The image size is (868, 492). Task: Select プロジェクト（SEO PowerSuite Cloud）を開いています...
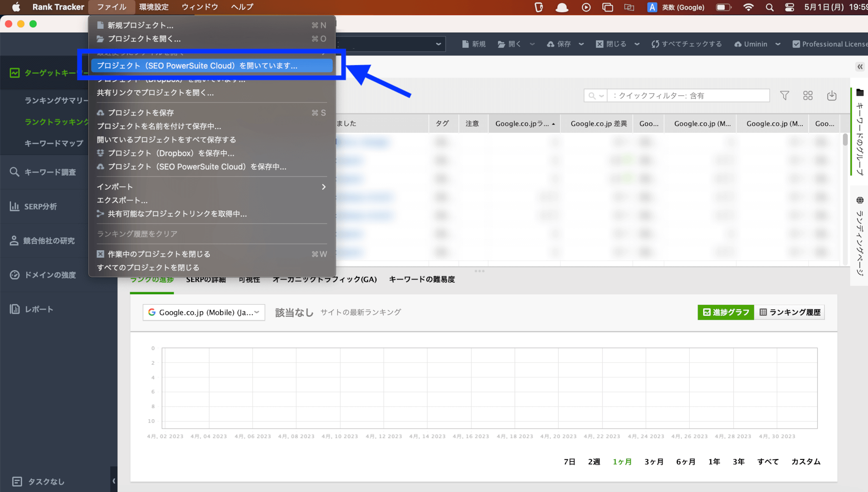[x=211, y=66]
